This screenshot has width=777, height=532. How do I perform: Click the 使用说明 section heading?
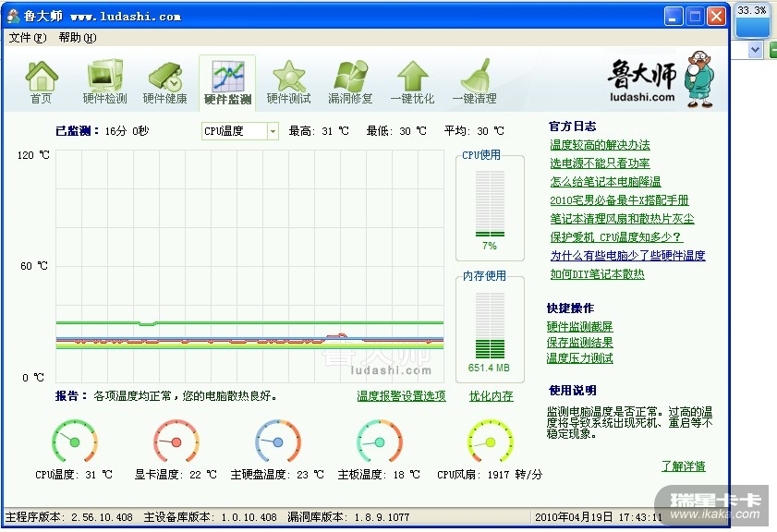[x=572, y=391]
